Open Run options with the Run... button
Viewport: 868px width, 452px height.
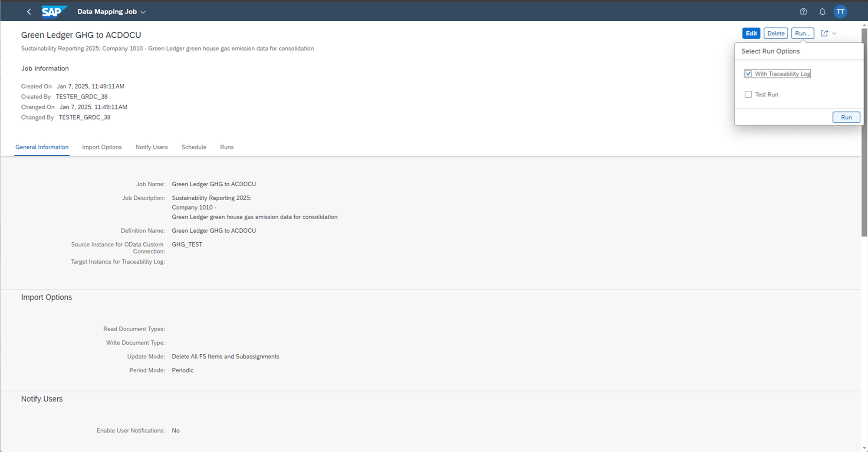click(802, 33)
